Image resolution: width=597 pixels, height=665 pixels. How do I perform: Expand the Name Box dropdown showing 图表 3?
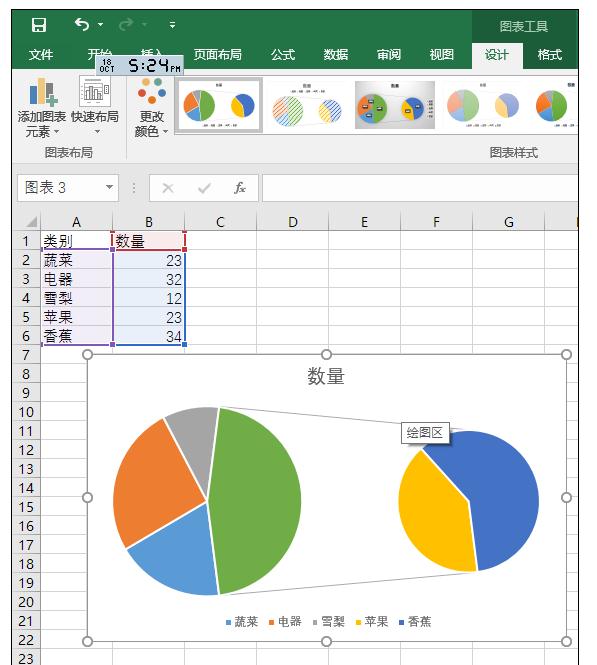[x=109, y=187]
